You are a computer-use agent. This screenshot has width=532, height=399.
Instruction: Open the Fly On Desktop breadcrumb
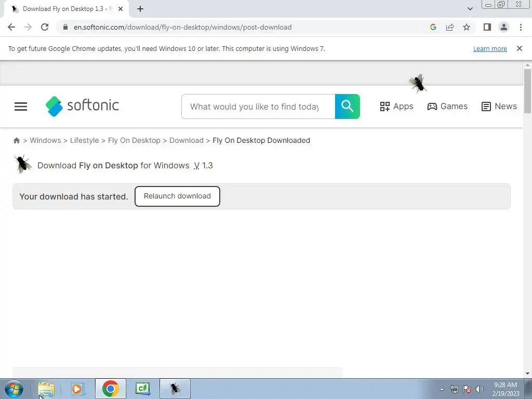134,140
